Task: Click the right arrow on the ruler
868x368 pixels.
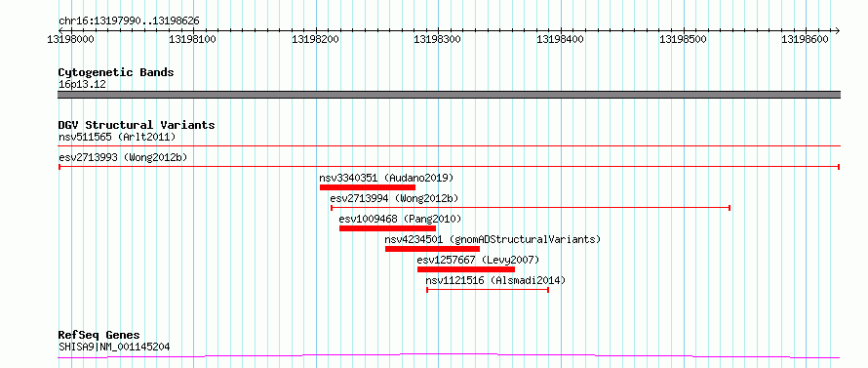Action: 838,30
